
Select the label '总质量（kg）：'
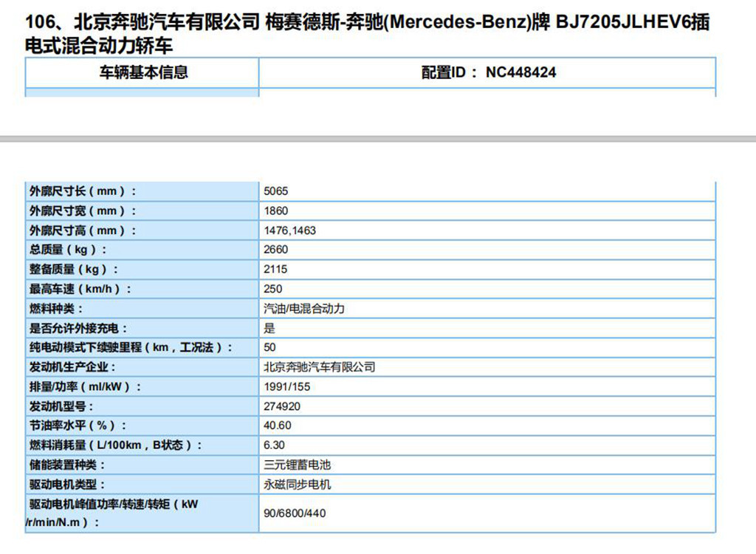point(68,250)
